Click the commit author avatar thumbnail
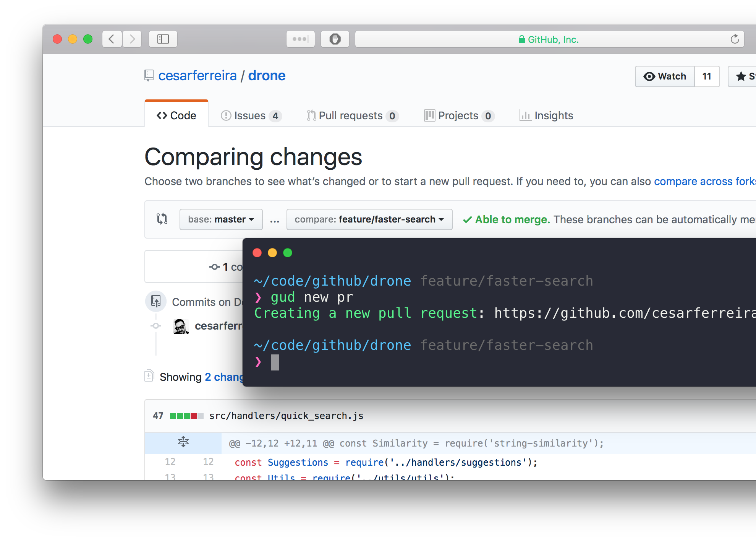Viewport: 756px width, 541px height. pos(181,326)
